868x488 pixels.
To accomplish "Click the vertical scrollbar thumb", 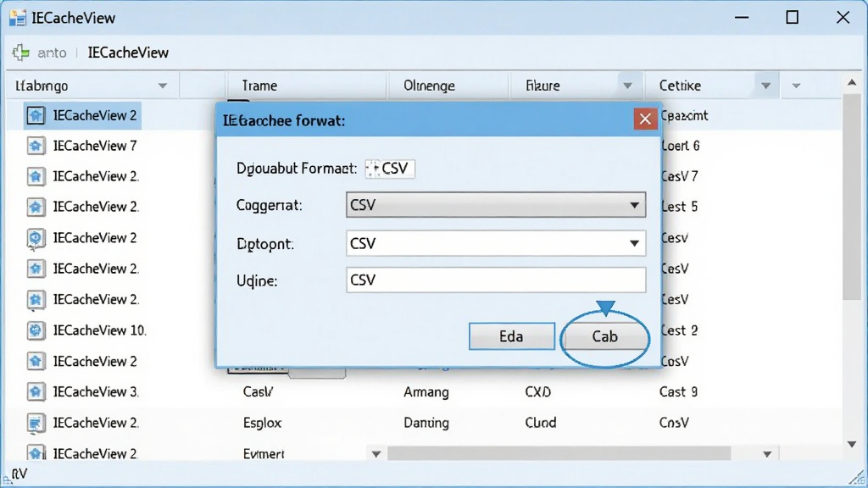I will coord(852,197).
